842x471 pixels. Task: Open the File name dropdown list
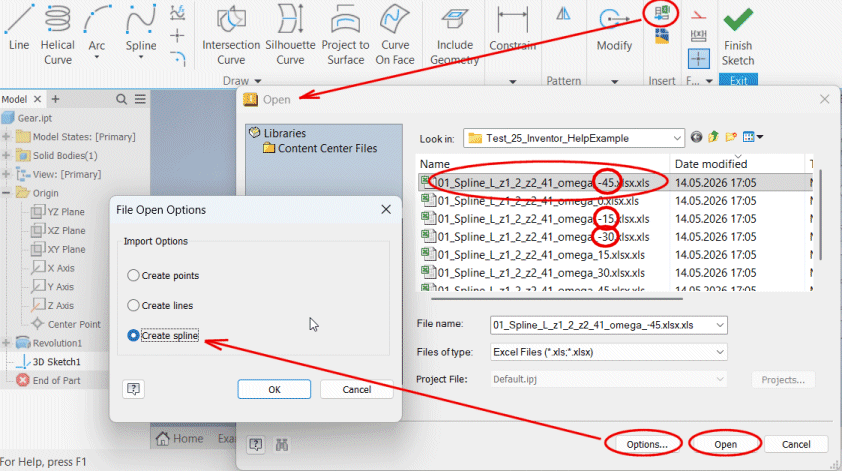[x=720, y=325]
